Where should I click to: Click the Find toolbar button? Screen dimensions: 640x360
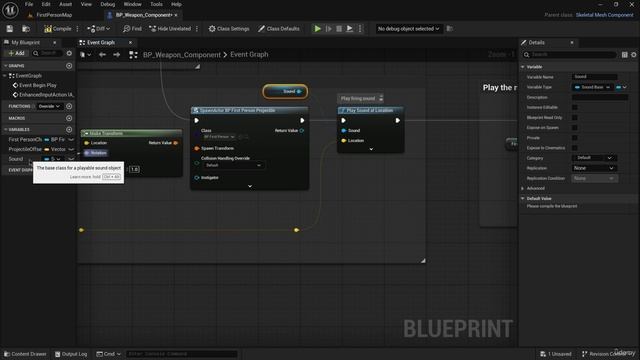pos(132,29)
